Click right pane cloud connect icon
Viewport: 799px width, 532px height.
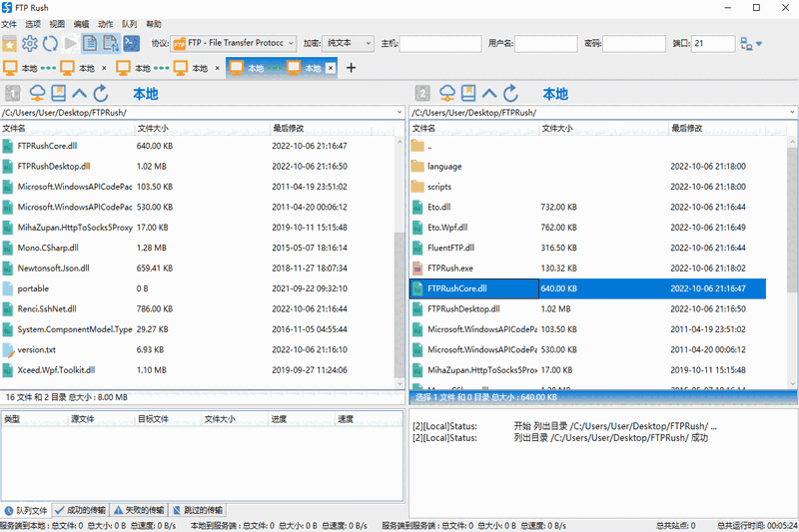point(447,94)
